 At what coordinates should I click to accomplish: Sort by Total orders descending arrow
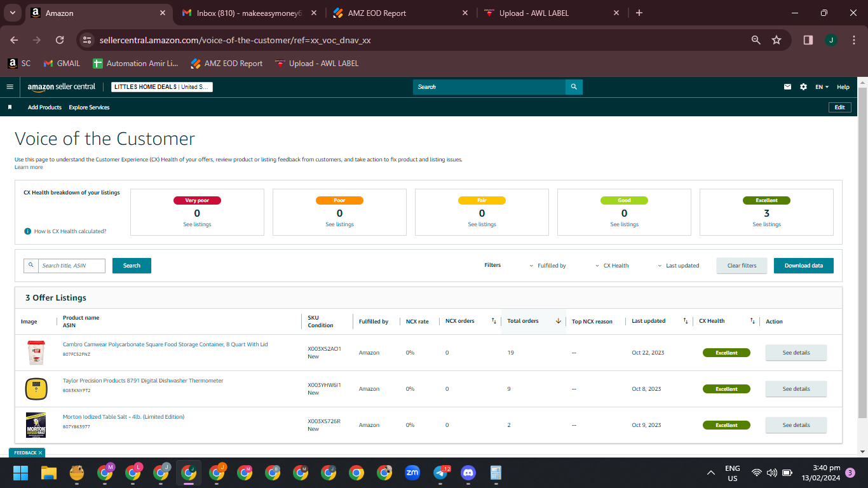[x=559, y=321]
